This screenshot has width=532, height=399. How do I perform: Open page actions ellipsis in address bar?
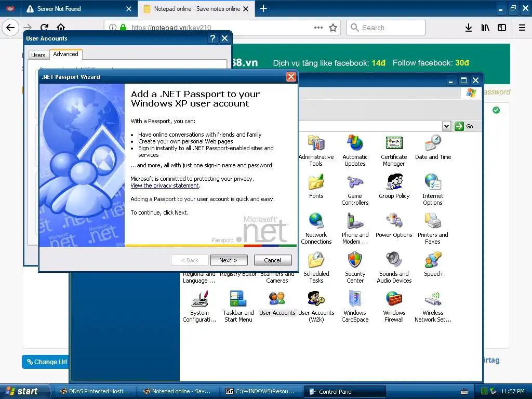coord(318,28)
